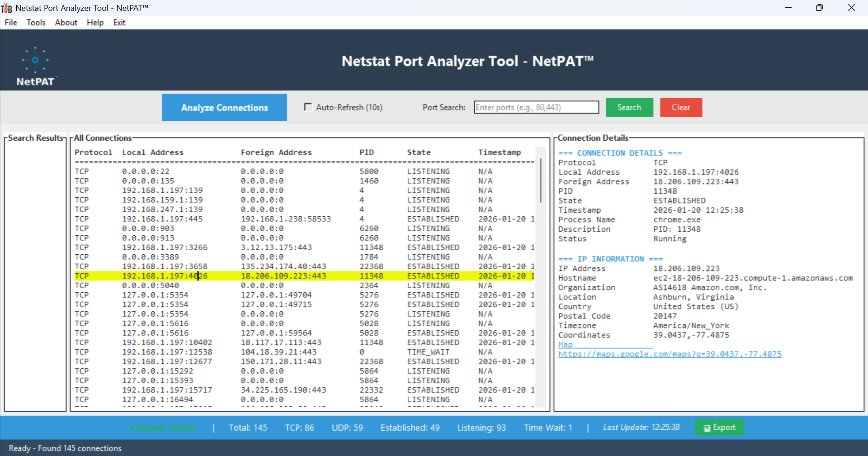Open the Tools menu
The image size is (868, 456).
click(x=36, y=23)
